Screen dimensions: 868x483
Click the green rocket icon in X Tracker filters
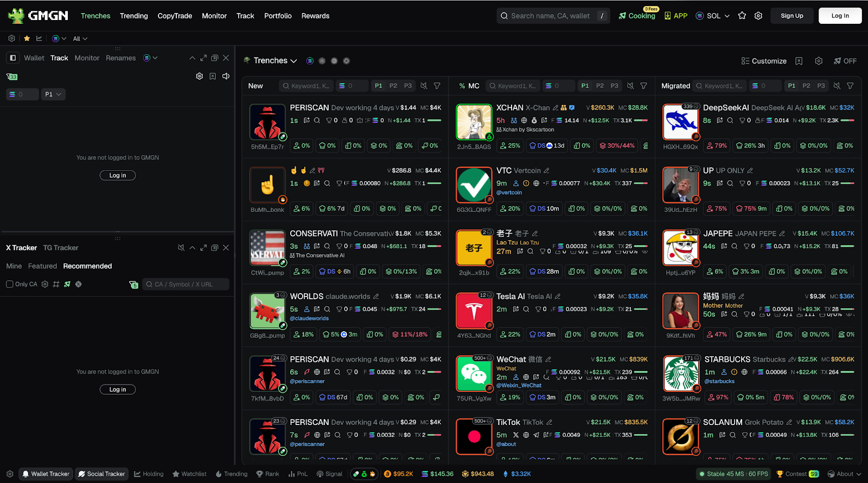coord(67,284)
